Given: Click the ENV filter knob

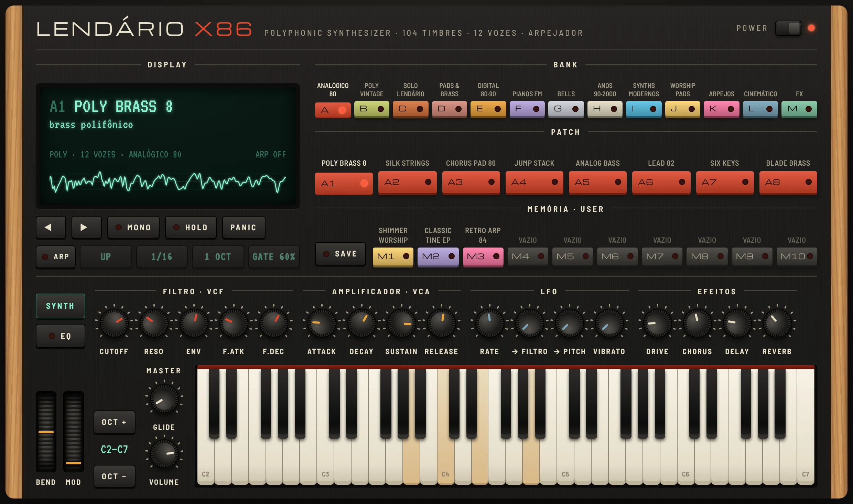Looking at the screenshot, I should 194,323.
